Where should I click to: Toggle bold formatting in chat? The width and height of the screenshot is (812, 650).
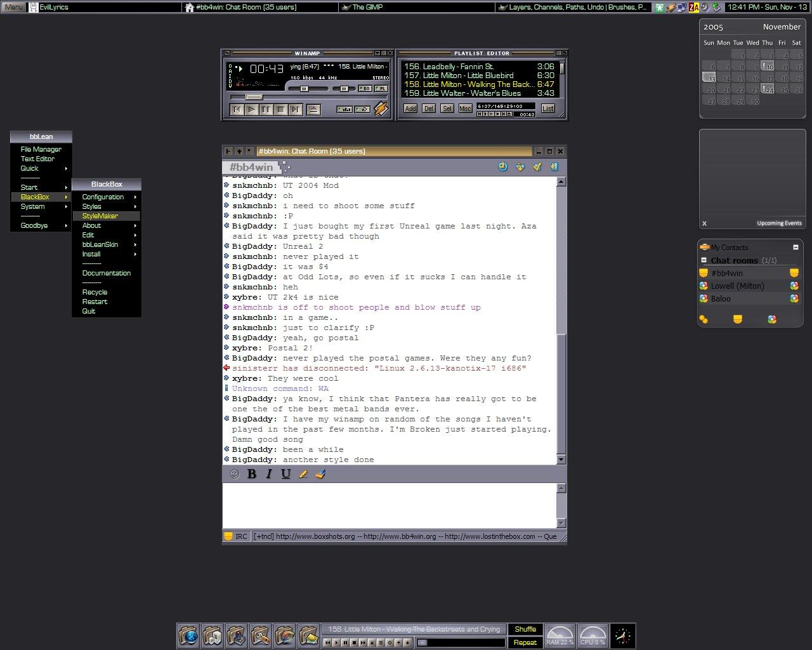pos(252,474)
